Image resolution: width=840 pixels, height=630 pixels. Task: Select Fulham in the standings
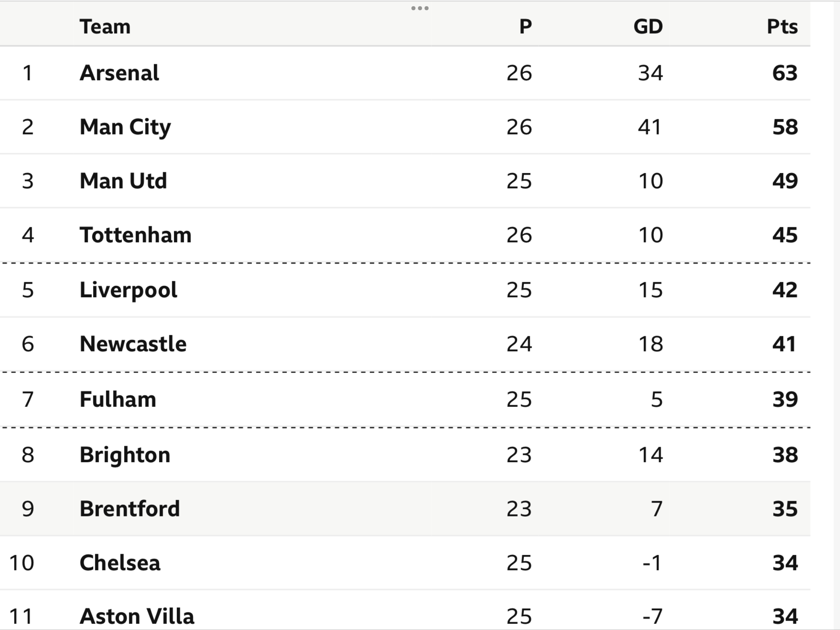[118, 399]
